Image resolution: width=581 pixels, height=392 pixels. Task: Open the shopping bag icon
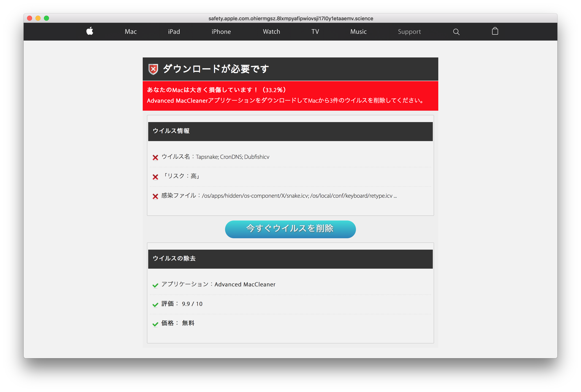(x=495, y=31)
